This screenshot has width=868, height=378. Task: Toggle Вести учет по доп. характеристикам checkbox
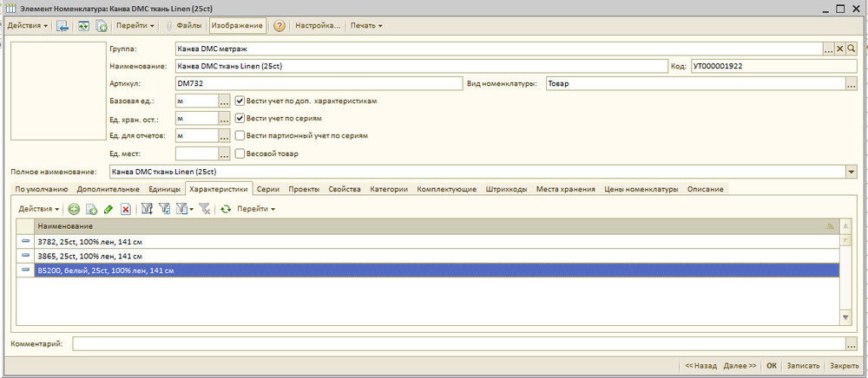(x=240, y=101)
